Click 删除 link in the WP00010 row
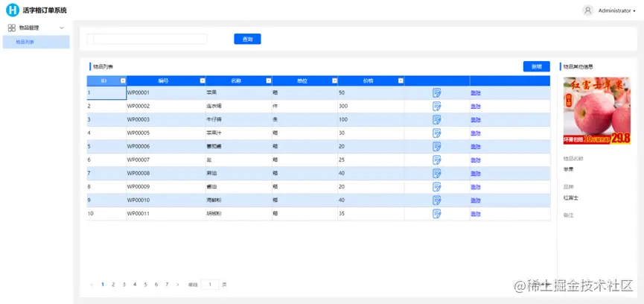Viewport: 644px width, 304px height. tap(476, 200)
